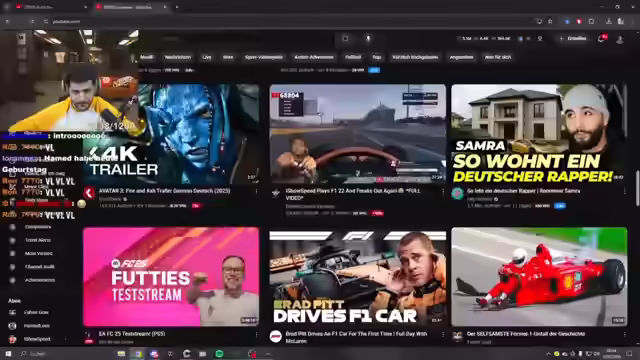Click the page's vertical scrollbar

click(637, 188)
